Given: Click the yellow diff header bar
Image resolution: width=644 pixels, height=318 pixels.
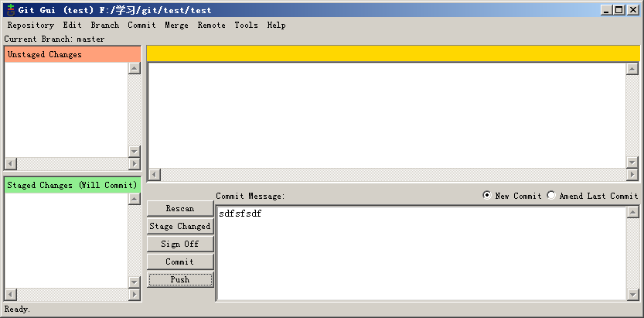Looking at the screenshot, I should 393,53.
